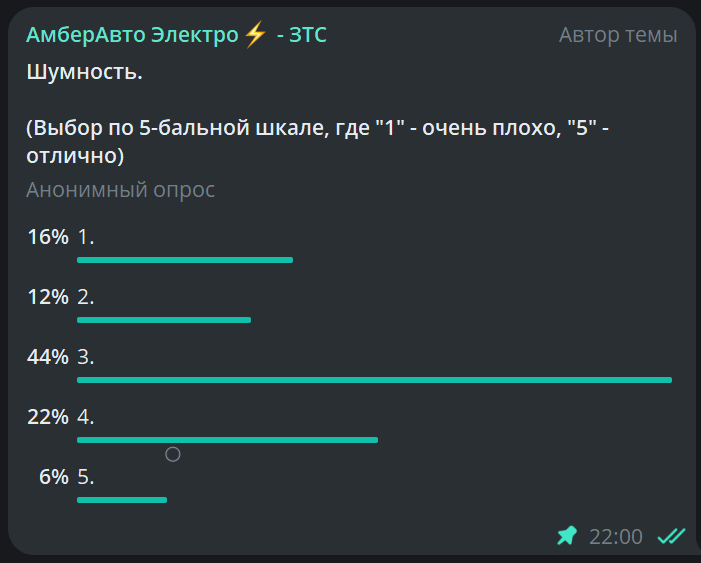Screen dimensions: 701x563
Task: Click the 6% result bar for option 5
Action: pyautogui.click(x=122, y=500)
